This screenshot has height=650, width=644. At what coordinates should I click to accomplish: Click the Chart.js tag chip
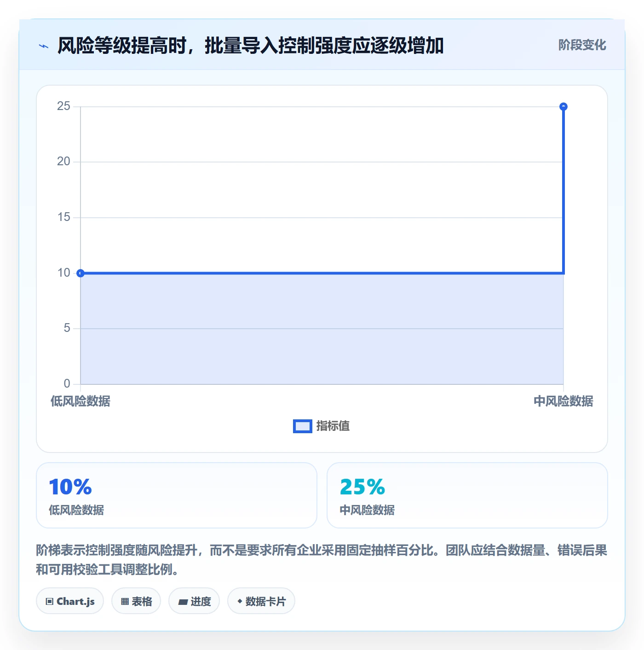pyautogui.click(x=70, y=601)
